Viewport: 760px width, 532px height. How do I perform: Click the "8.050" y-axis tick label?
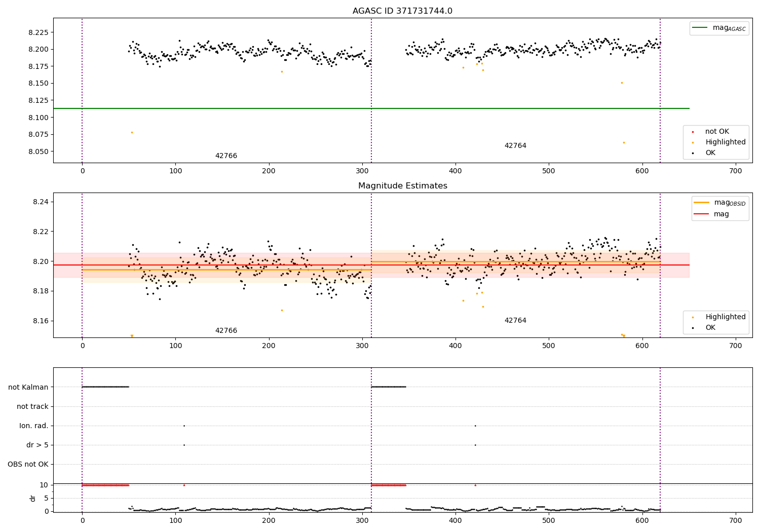[x=38, y=151]
